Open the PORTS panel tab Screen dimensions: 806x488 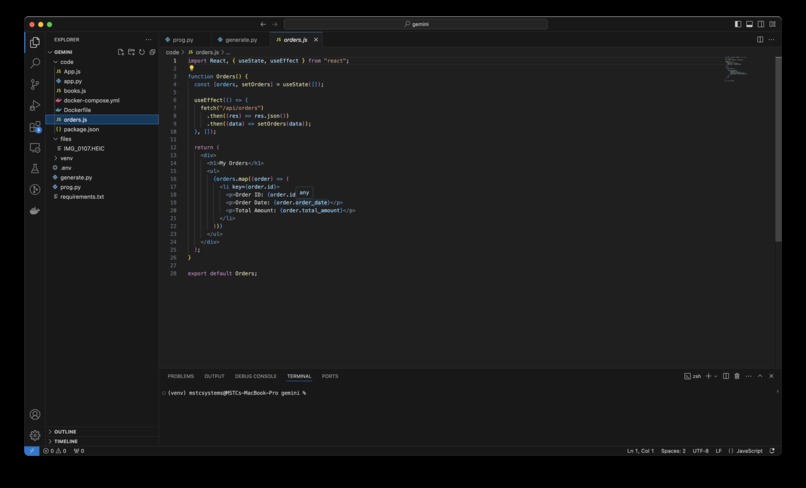coord(330,376)
